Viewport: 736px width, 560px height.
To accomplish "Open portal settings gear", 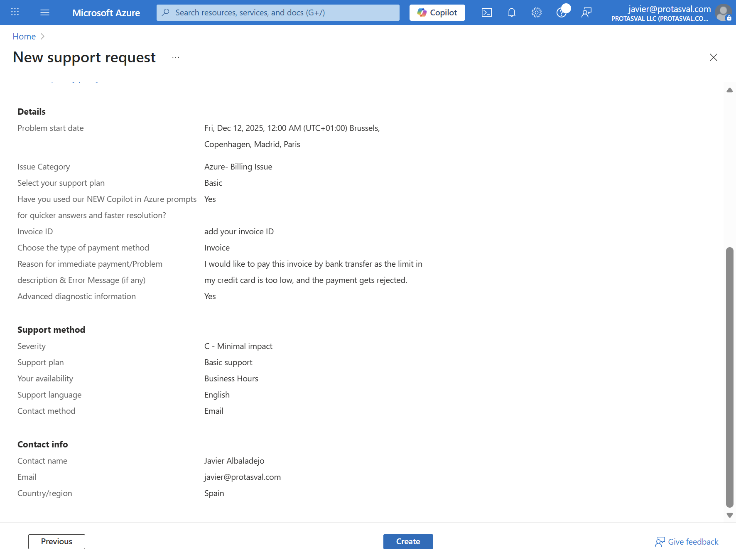I will (537, 12).
